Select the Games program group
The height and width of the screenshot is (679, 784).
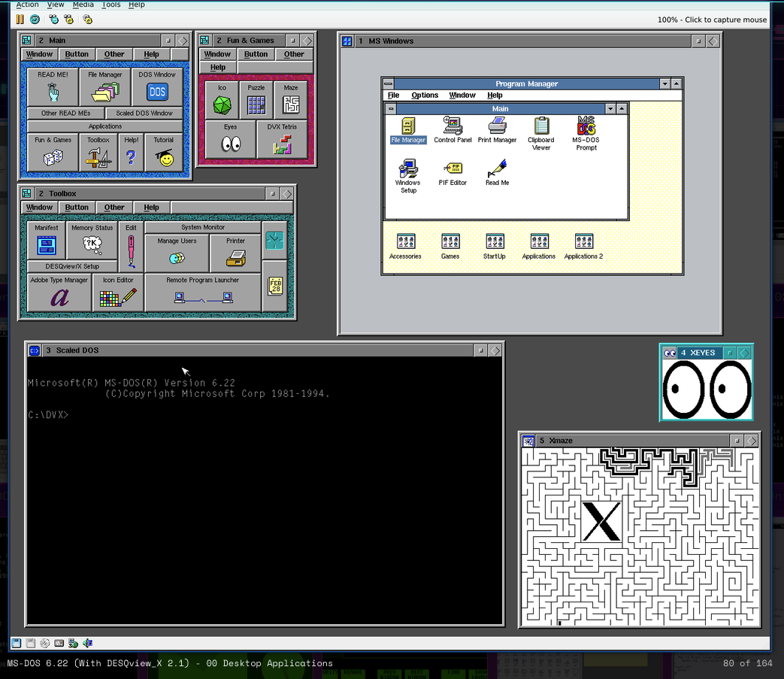[x=450, y=247]
